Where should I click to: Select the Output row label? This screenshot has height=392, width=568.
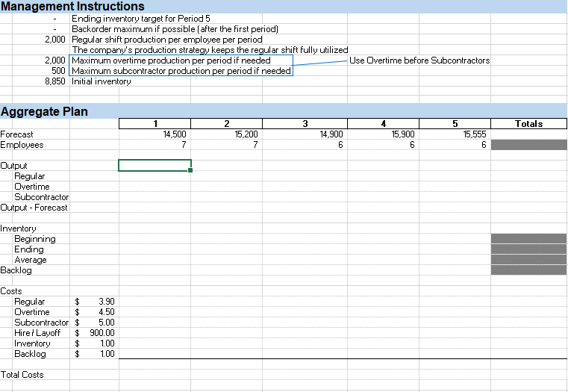(13, 166)
